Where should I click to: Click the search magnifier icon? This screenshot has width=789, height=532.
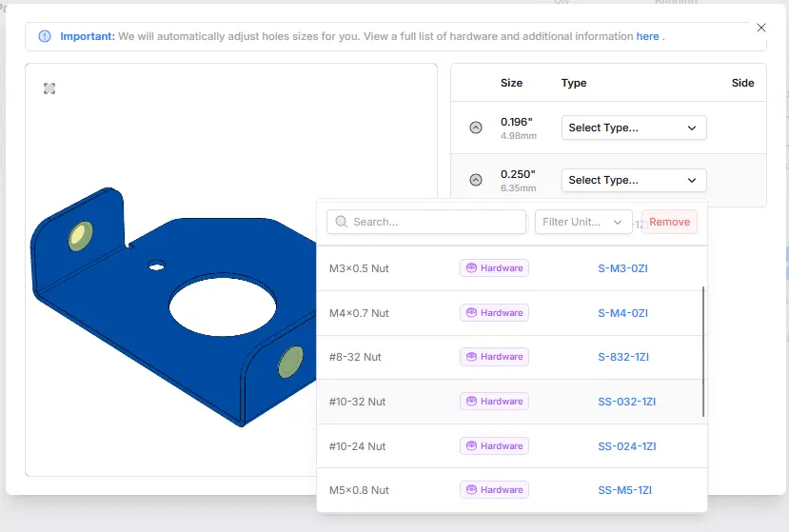point(341,222)
